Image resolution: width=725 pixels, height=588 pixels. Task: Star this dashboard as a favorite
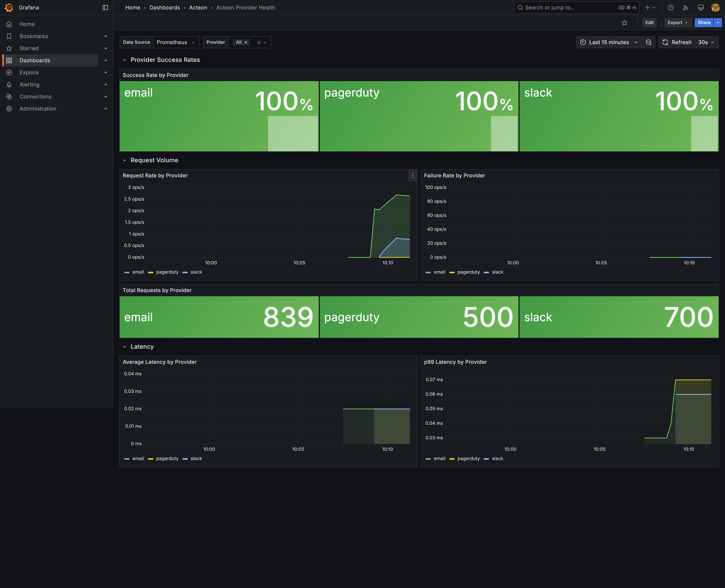point(625,23)
